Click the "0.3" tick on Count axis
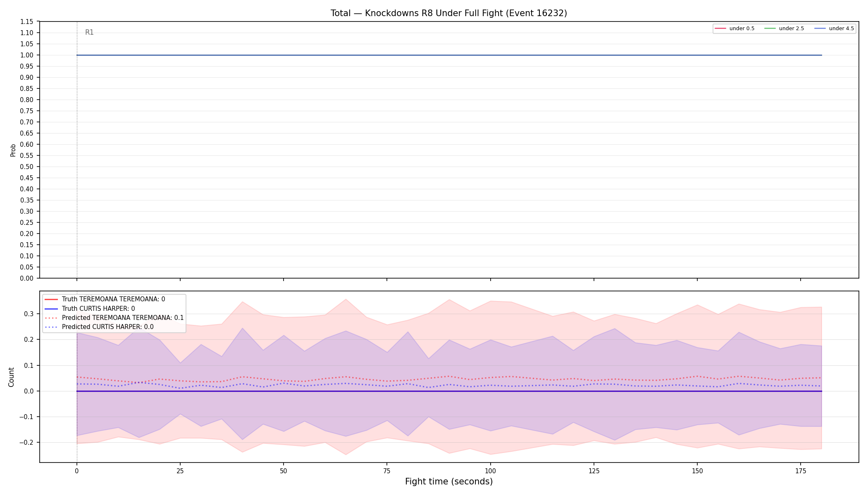 [x=29, y=314]
